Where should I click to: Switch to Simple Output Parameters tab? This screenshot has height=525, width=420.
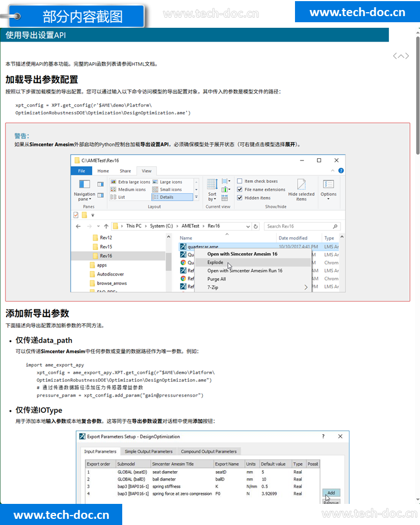(148, 451)
